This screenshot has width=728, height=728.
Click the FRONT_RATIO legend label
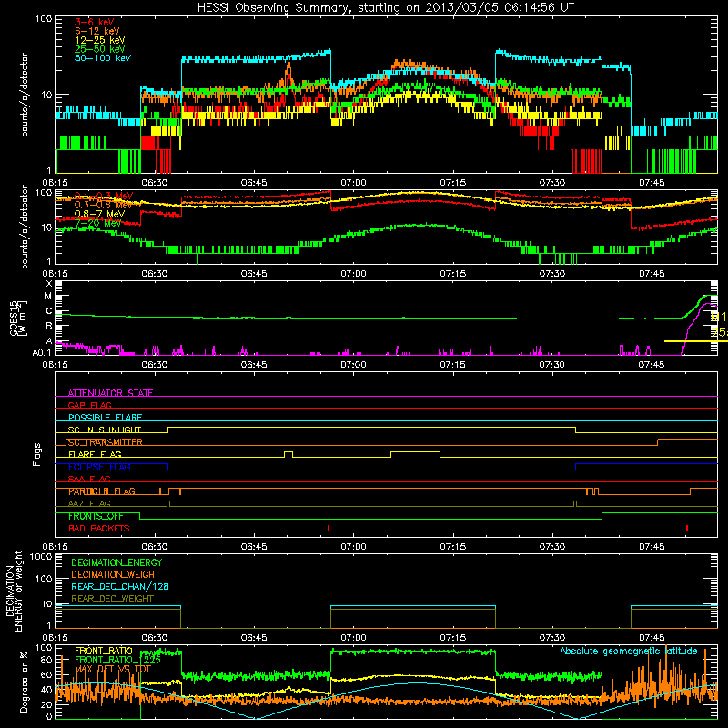pyautogui.click(x=104, y=651)
